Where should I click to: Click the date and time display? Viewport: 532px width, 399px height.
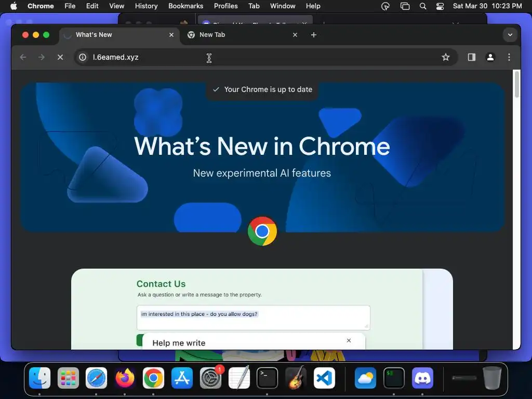pos(487,6)
